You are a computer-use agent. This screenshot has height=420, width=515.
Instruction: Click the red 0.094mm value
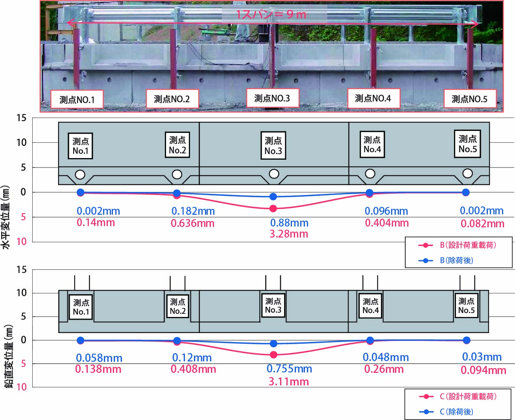[483, 370]
